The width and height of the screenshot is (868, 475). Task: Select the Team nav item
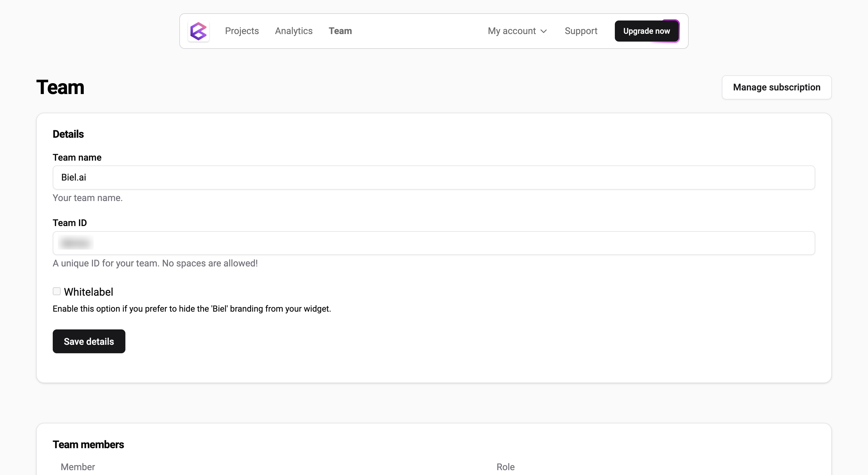click(340, 31)
